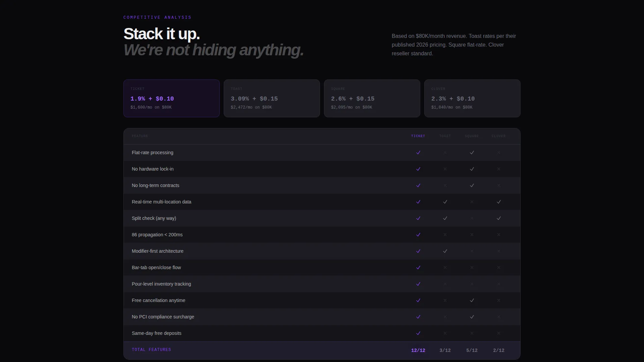Click Ticket checkmark for Same-day free deposits
Viewport: 644px width, 362px height.
click(x=418, y=333)
